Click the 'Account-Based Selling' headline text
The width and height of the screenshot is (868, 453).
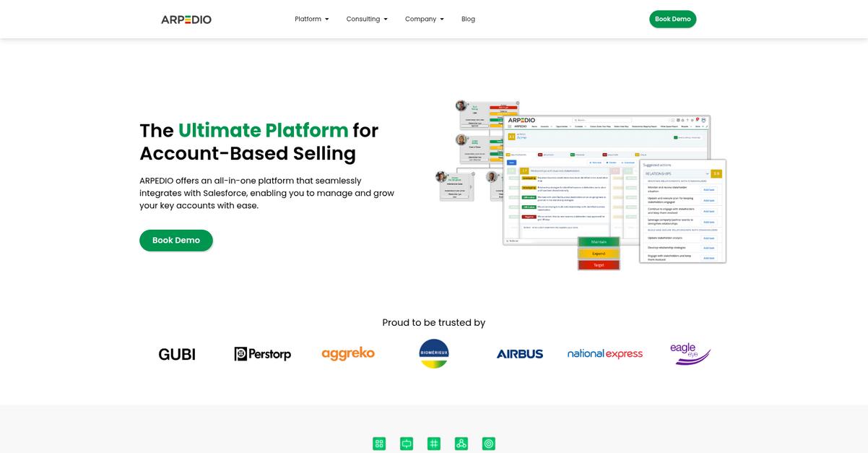tap(248, 153)
